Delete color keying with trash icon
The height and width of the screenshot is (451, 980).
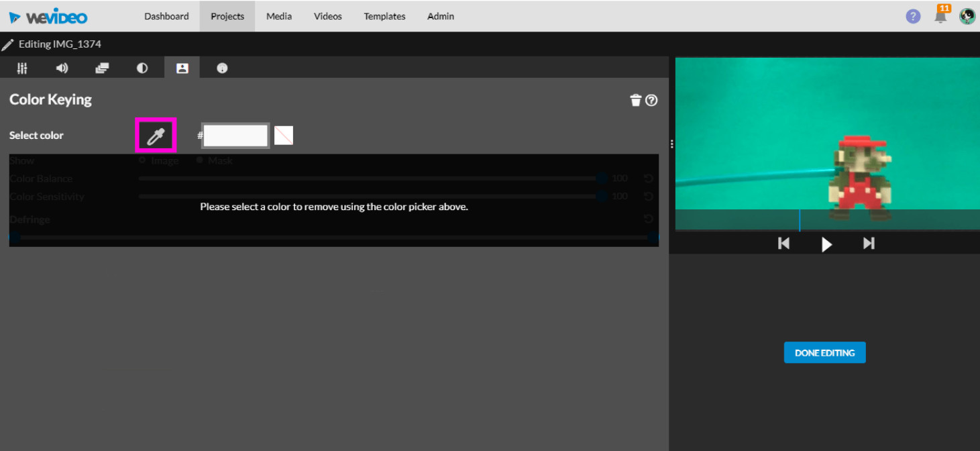click(636, 100)
